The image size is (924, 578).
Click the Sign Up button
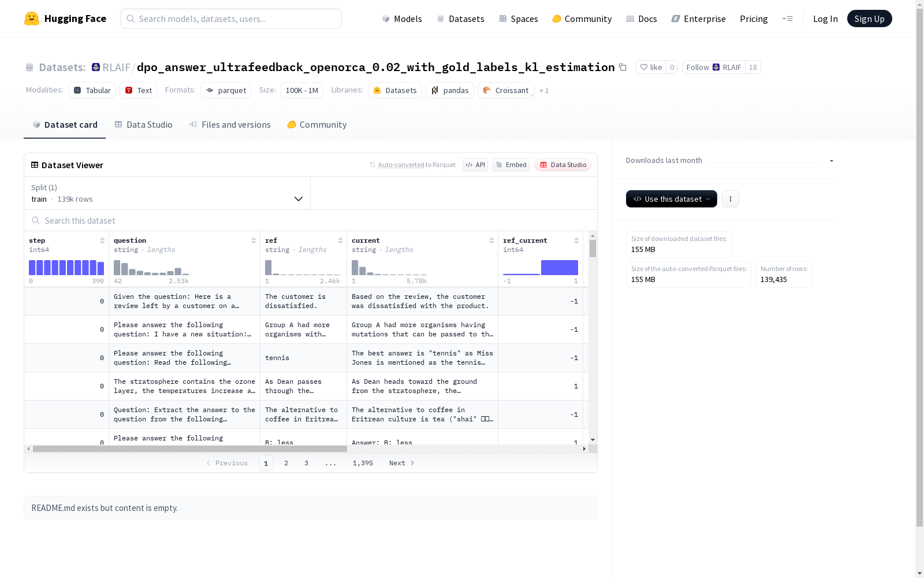click(x=869, y=18)
